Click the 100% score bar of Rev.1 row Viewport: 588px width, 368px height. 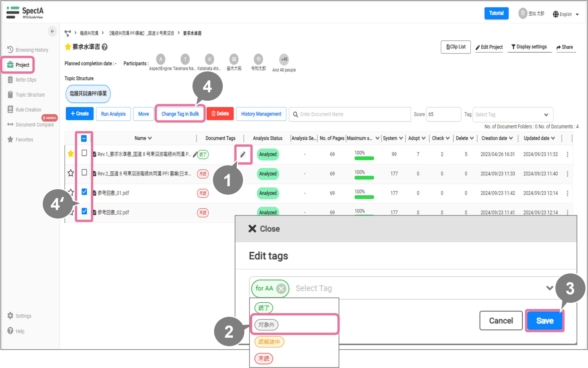364,158
